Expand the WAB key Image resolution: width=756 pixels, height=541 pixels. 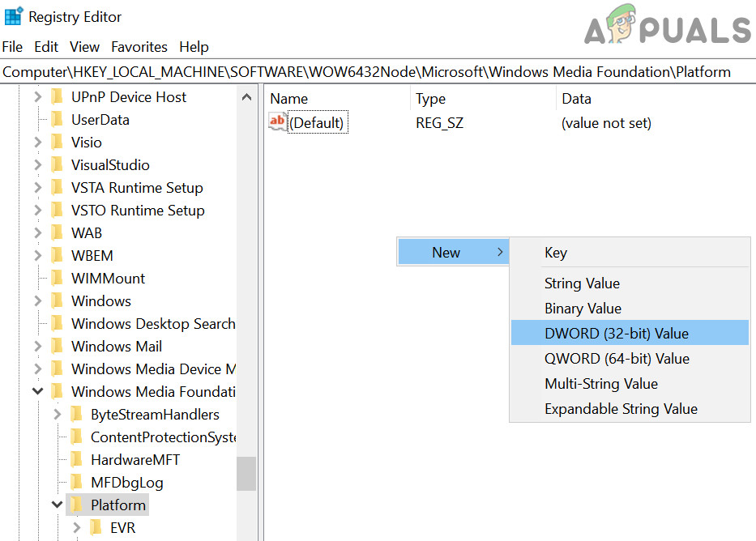pyautogui.click(x=37, y=232)
